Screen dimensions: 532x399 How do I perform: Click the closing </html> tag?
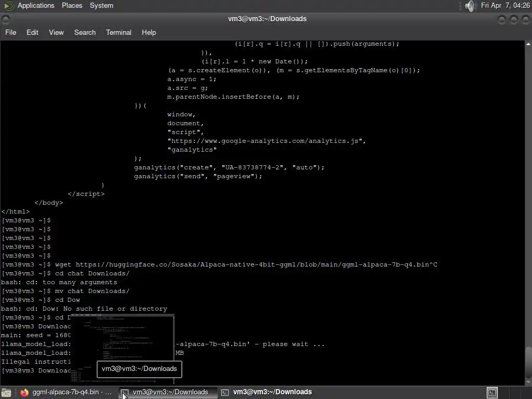15,211
